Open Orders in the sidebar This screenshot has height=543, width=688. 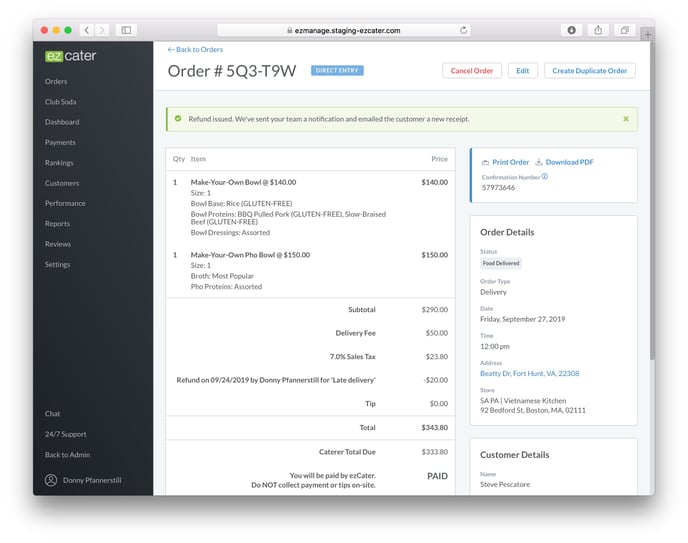coord(56,82)
